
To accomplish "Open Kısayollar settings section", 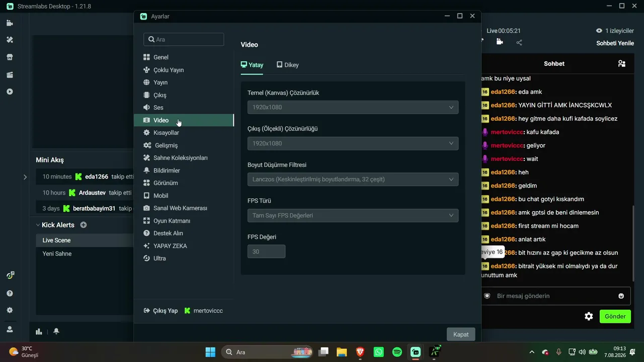I will click(184, 133).
